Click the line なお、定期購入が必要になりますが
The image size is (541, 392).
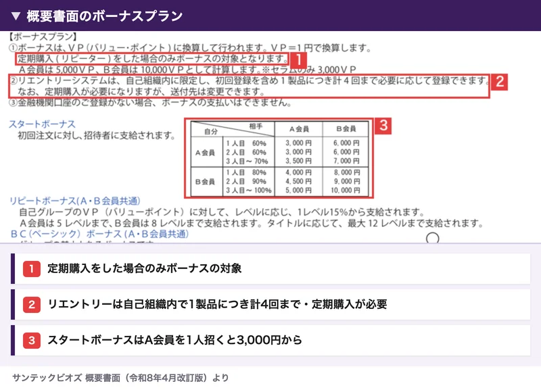[141, 92]
